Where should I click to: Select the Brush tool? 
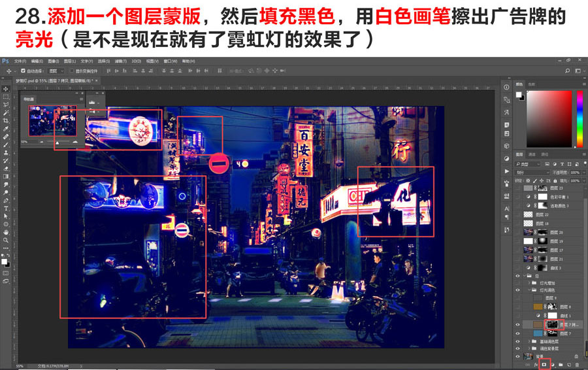pos(6,144)
